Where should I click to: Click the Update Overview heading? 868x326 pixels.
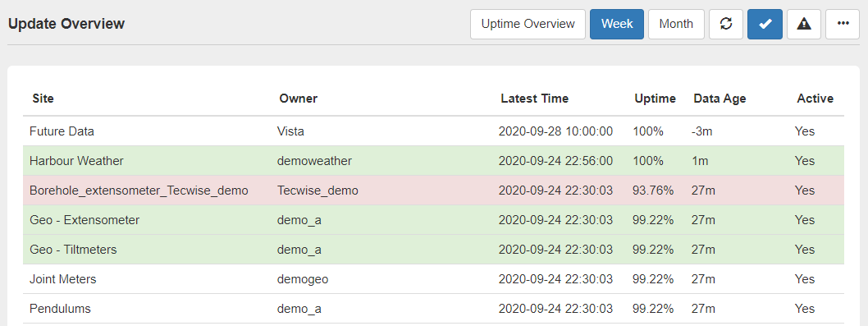tap(66, 24)
